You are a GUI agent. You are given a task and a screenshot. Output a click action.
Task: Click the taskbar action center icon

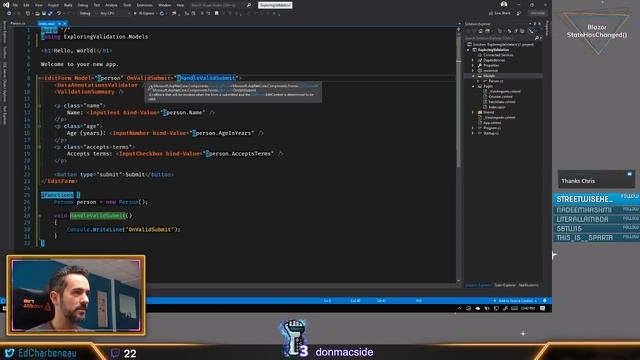tap(542, 309)
